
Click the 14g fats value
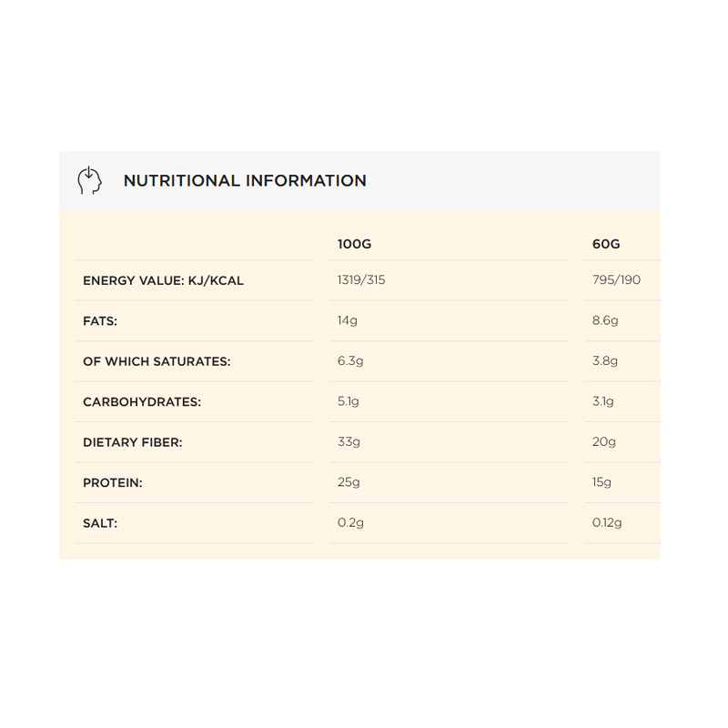coord(348,321)
